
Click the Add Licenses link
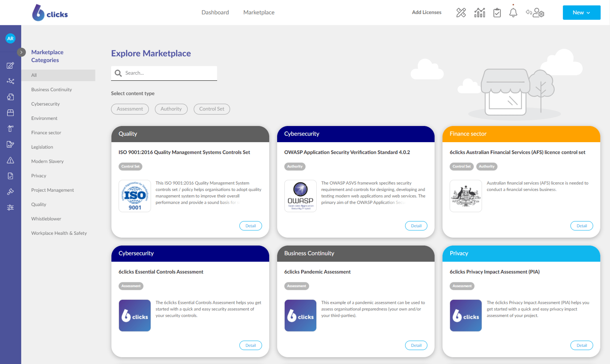pos(426,12)
